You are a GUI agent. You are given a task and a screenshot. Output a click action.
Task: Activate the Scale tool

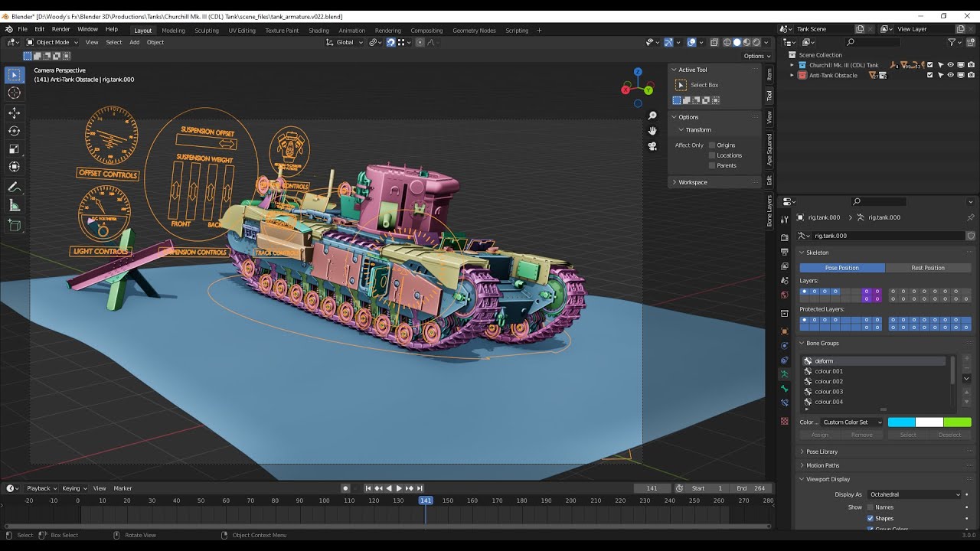pos(14,148)
